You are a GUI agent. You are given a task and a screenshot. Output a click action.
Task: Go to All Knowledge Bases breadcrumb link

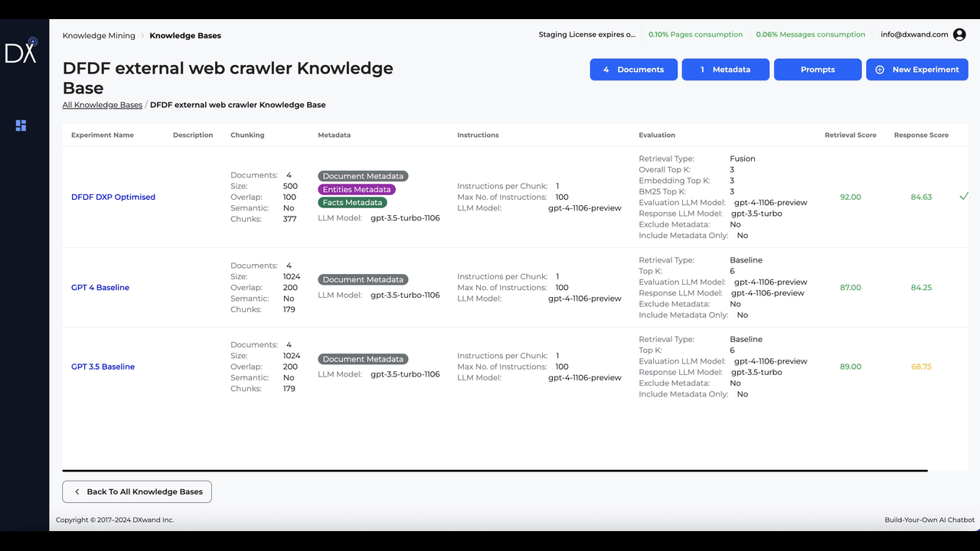(x=103, y=105)
